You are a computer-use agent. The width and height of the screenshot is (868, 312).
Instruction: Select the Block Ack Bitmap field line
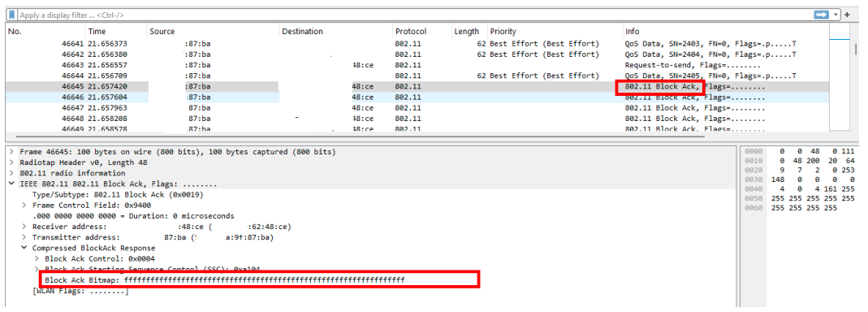[225, 279]
